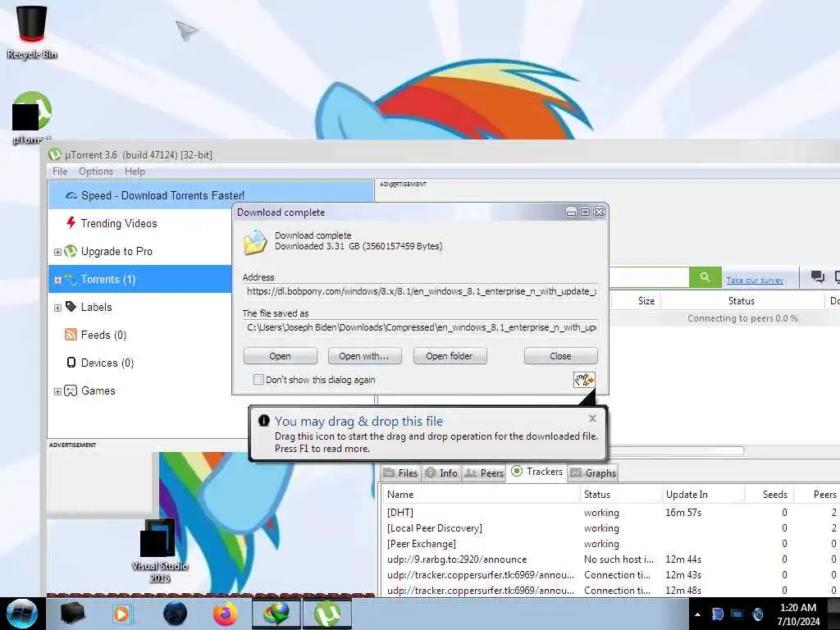Viewport: 840px width, 630px height.
Task: Open Firefox from the taskbar
Action: pyautogui.click(x=226, y=614)
